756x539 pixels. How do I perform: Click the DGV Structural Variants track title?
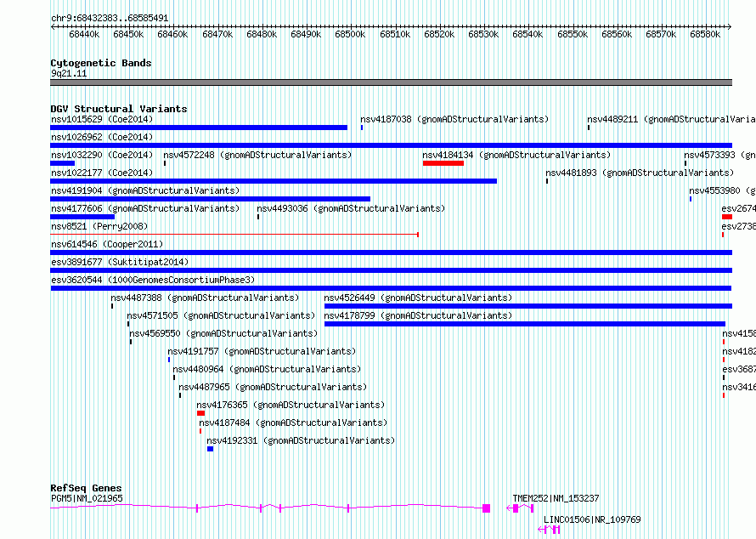tap(119, 109)
